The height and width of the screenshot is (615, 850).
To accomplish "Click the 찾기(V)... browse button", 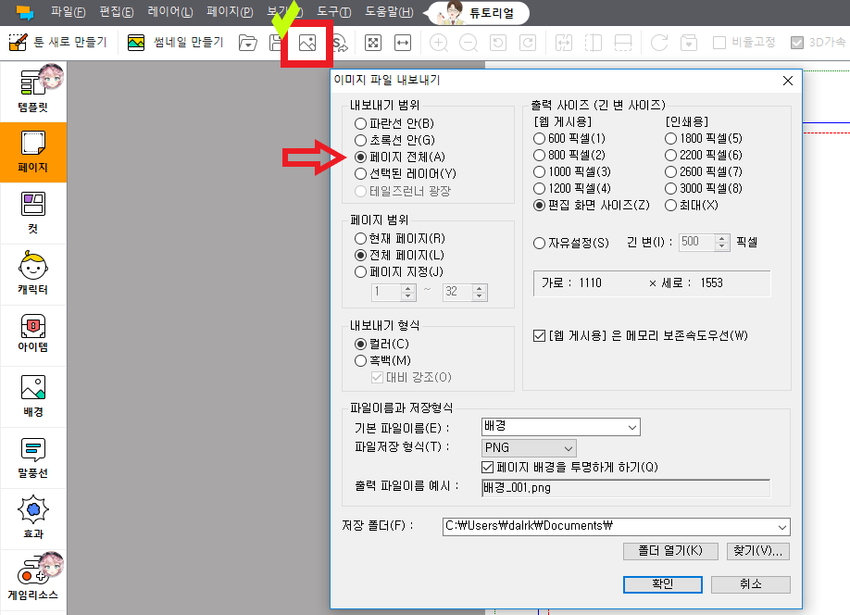I will coord(758,551).
